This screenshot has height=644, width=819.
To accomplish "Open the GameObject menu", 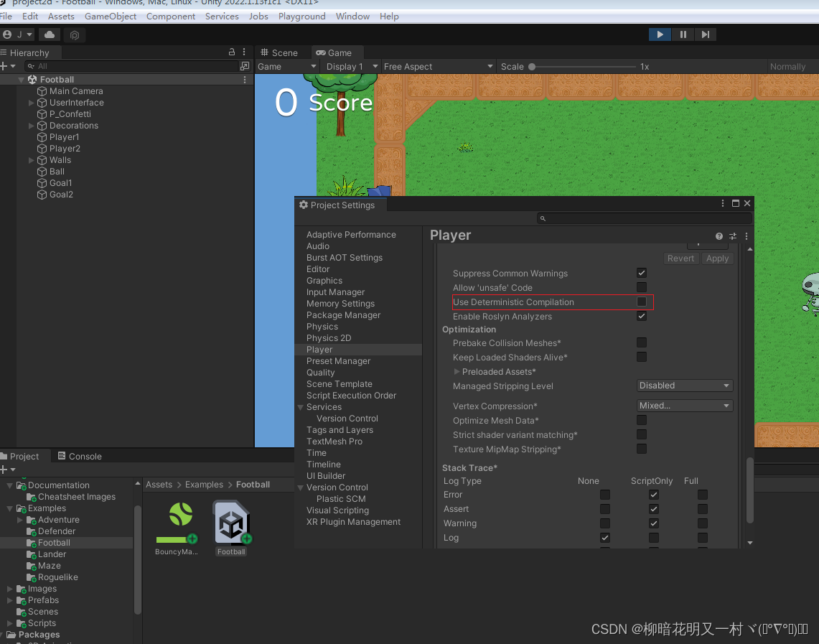I will click(x=111, y=16).
